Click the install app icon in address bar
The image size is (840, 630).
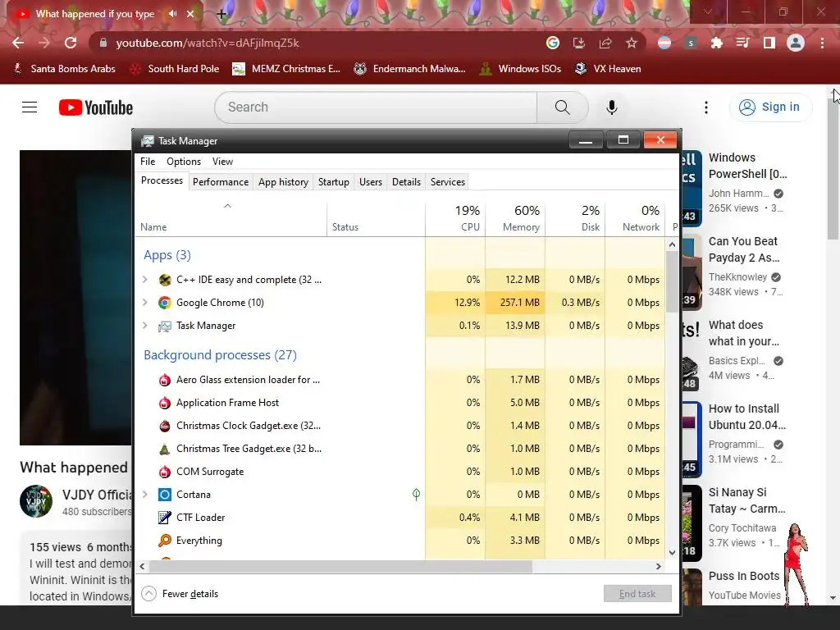(579, 43)
